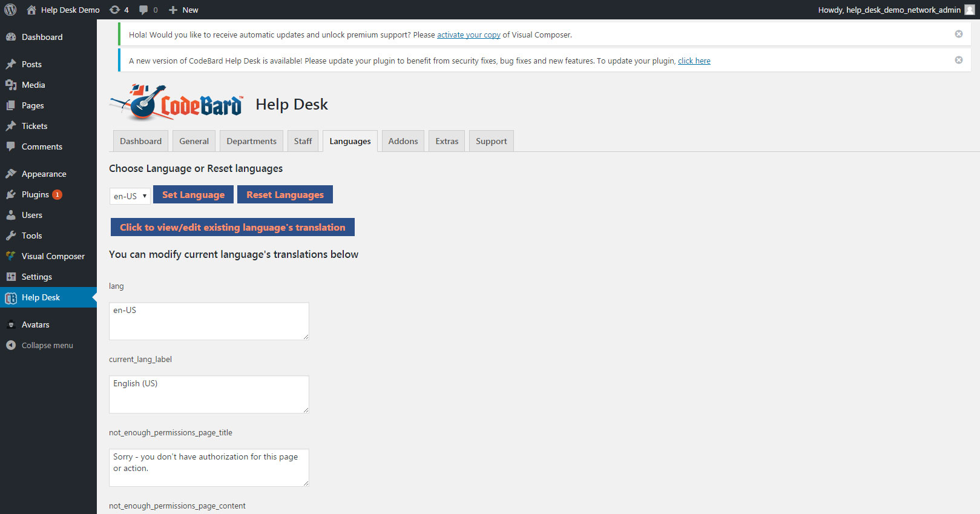The height and width of the screenshot is (514, 980).
Task: Click the Dashboard gauge icon in sidebar
Action: [x=11, y=37]
